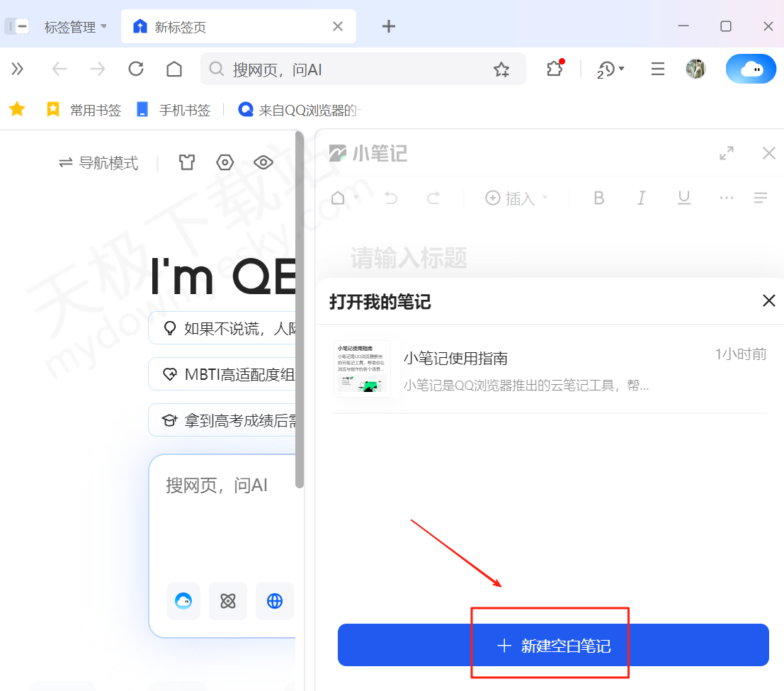Open the extensions puzzle icon
This screenshot has height=691, width=784.
555,68
